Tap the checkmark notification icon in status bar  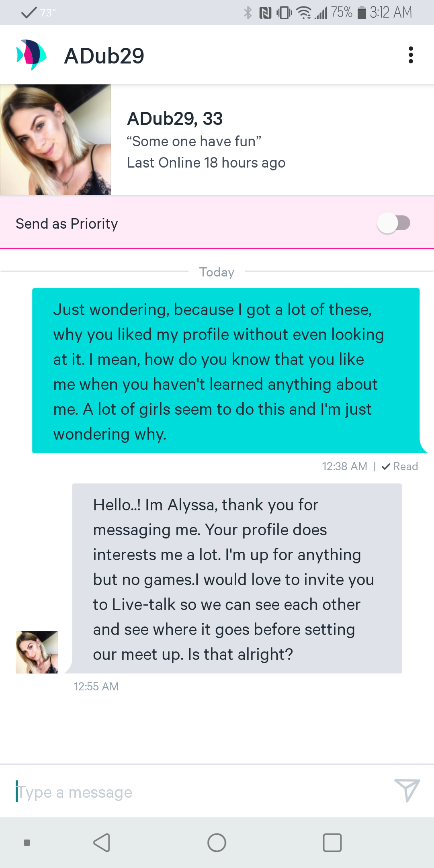(29, 13)
